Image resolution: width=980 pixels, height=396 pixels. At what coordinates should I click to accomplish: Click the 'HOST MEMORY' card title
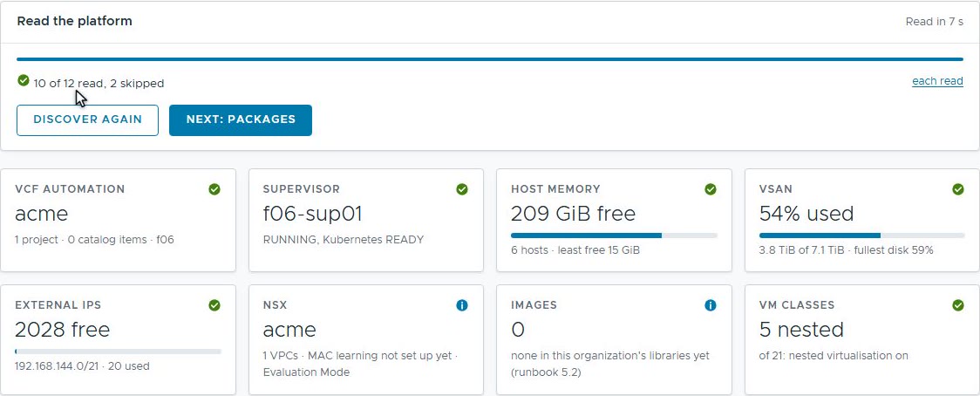[x=555, y=189]
